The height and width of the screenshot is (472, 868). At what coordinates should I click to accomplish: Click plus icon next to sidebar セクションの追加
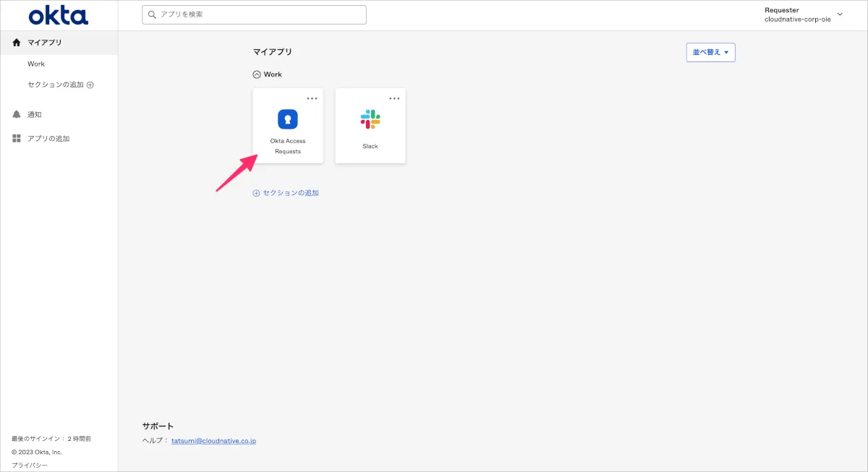(90, 85)
